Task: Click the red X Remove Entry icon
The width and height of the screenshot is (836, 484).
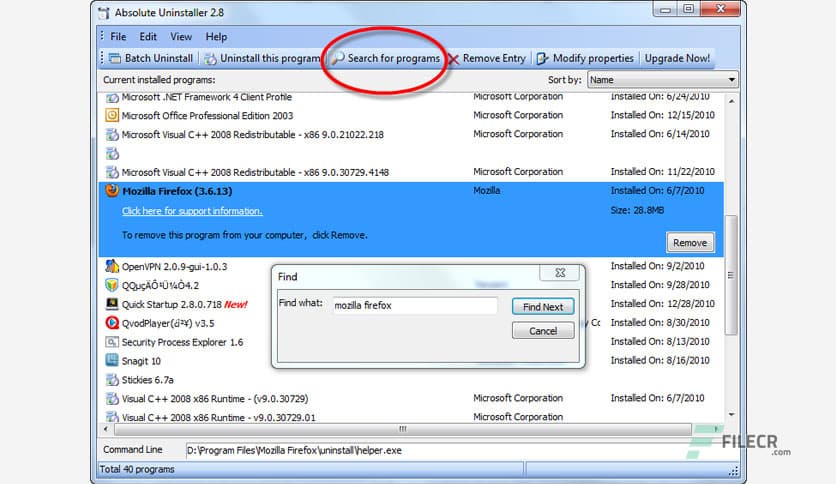Action: click(454, 59)
